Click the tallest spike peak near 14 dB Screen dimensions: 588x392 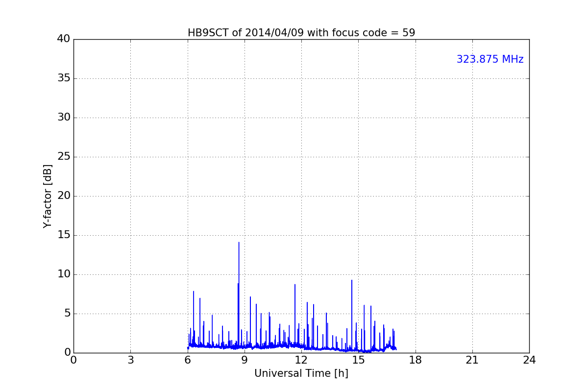(x=239, y=243)
